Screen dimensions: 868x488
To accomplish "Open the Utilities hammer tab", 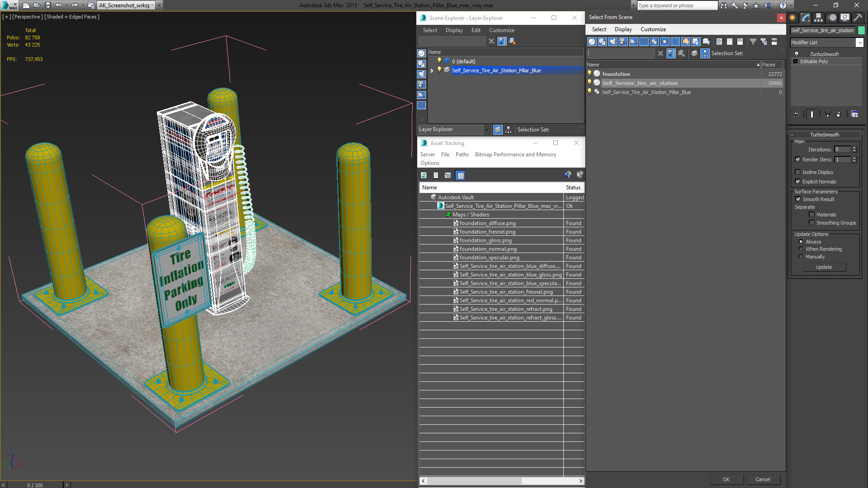I will click(858, 18).
